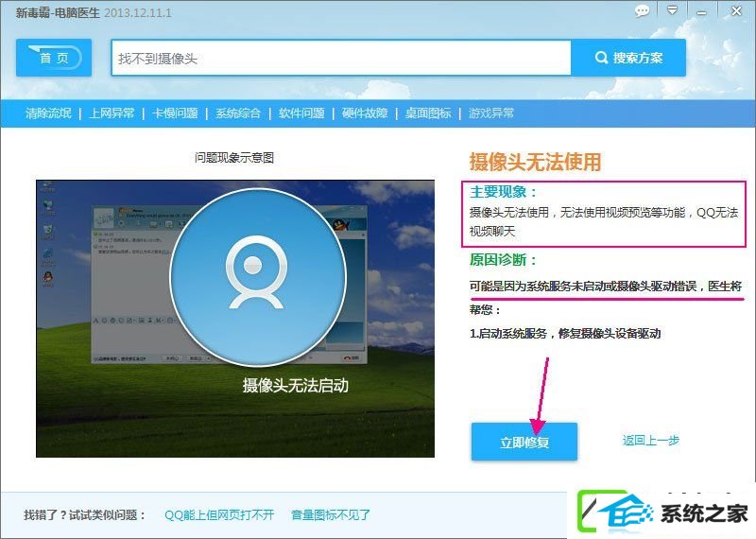
Task: Click the 首页 home button
Action: 54,58
